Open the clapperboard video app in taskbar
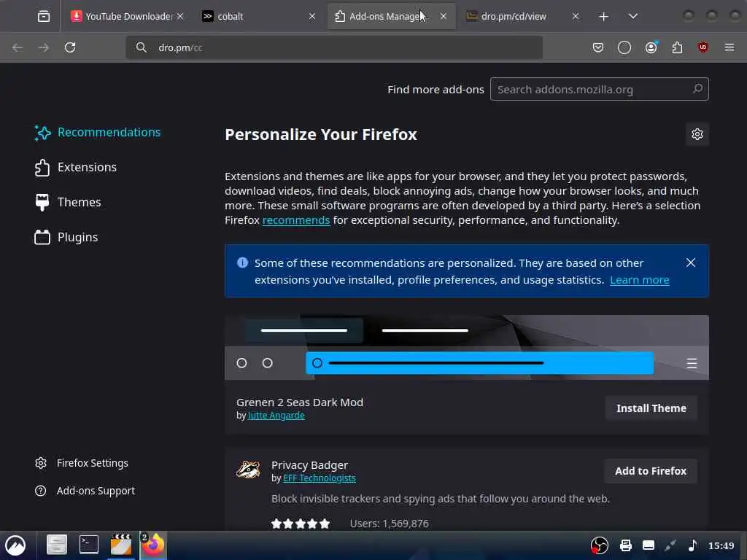This screenshot has height=560, width=747. pos(121,545)
